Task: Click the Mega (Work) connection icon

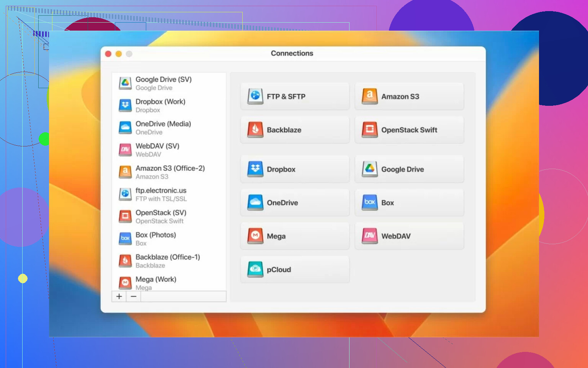Action: pos(125,283)
